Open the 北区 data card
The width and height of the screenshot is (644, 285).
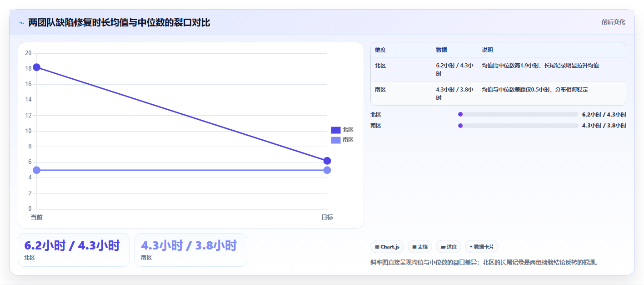(74, 250)
